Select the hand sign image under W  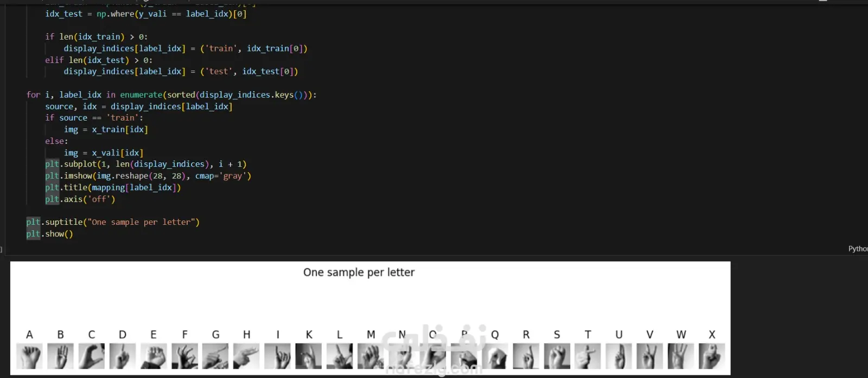coord(680,356)
